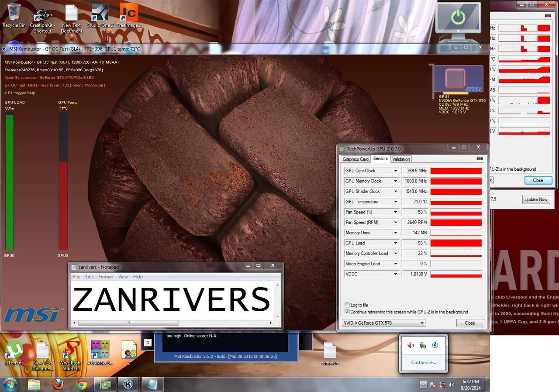Launch the CreationKit Shortcut icon
Image resolution: width=559 pixels, height=392 pixels.
tap(42, 20)
